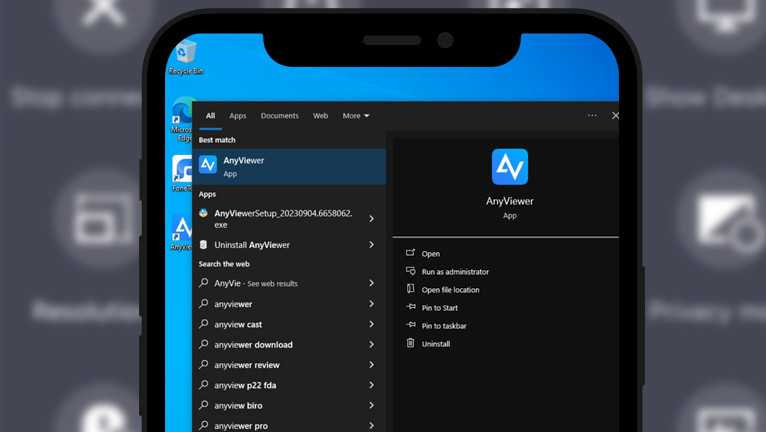Open the three-dot options menu

pos(592,116)
